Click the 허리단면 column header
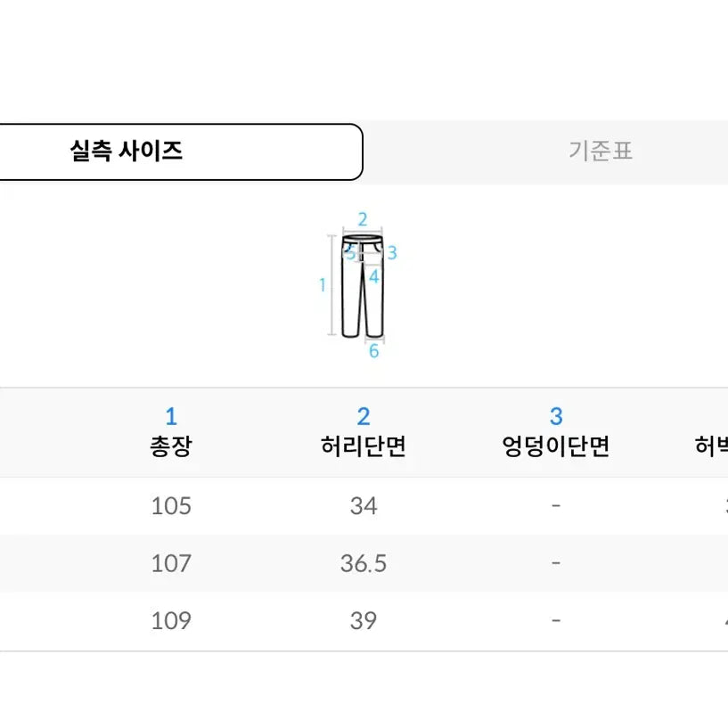Viewport: 728px width, 728px height. point(364,446)
